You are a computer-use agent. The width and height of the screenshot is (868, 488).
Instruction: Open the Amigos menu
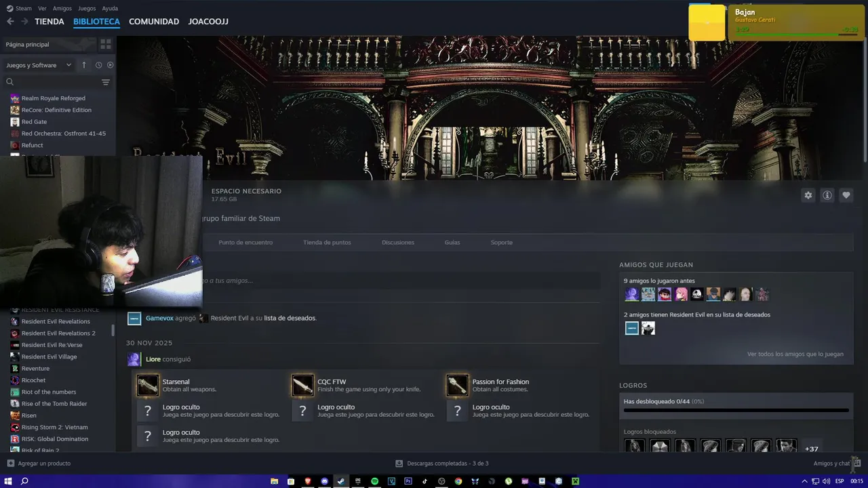(62, 8)
